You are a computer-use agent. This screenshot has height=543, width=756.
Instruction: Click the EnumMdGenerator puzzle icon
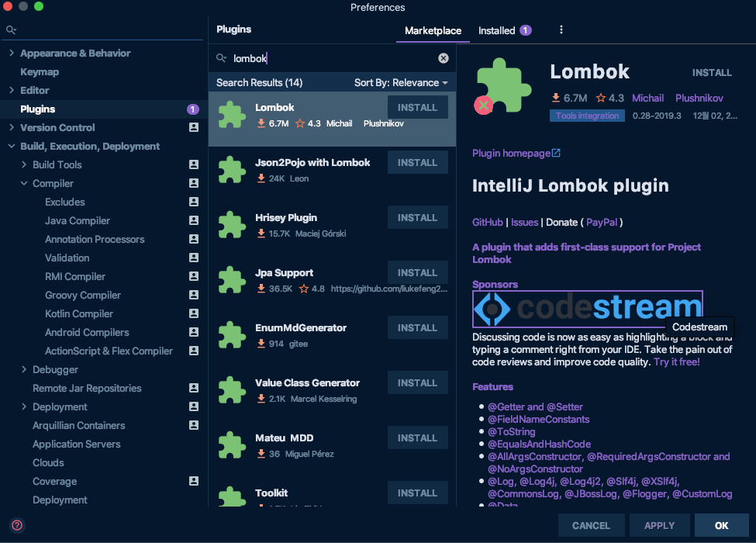pyautogui.click(x=232, y=334)
